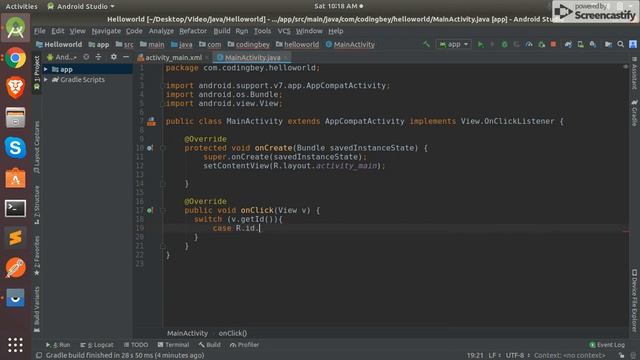Click the scroll-from-source target icon in Project panel
The image size is (640, 360).
click(x=86, y=57)
